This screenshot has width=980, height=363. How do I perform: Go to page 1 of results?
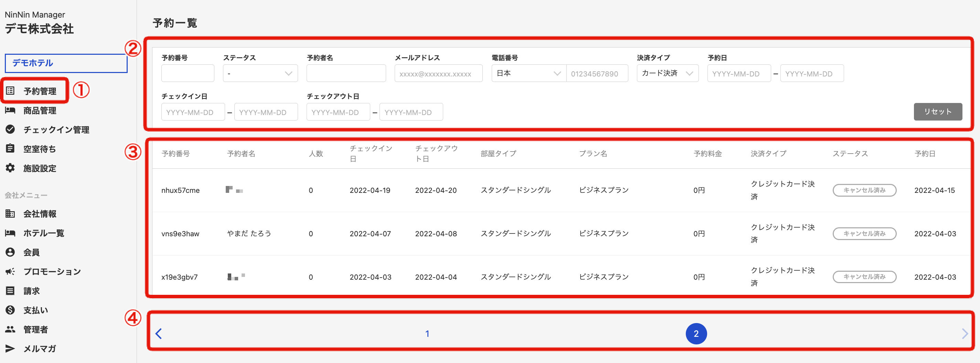tap(427, 334)
